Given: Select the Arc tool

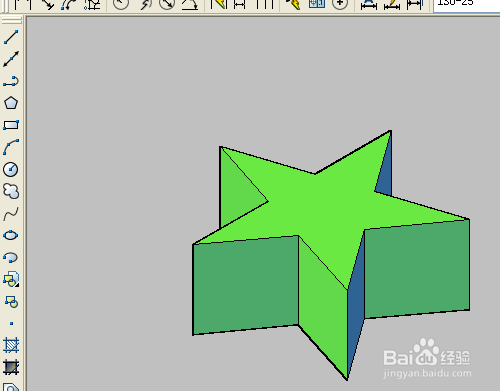Looking at the screenshot, I should pos(11,147).
